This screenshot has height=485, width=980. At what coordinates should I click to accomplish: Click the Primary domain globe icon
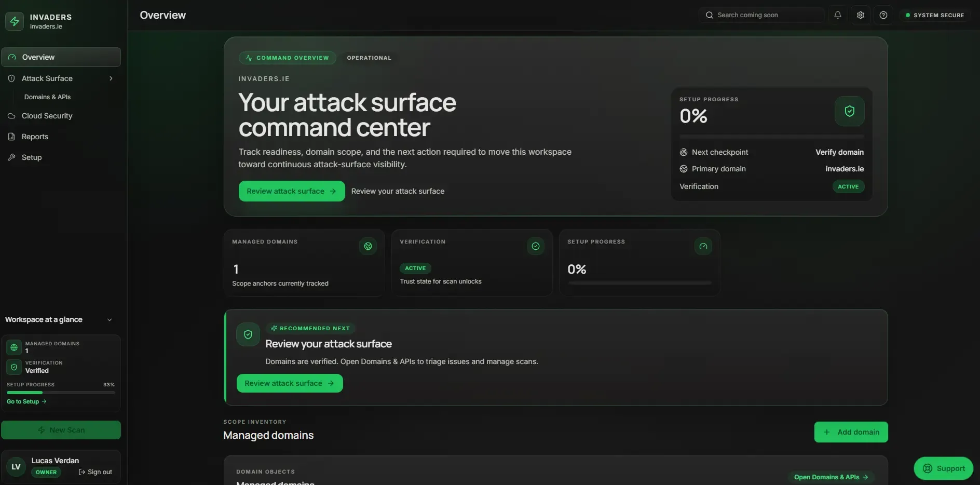pos(684,169)
